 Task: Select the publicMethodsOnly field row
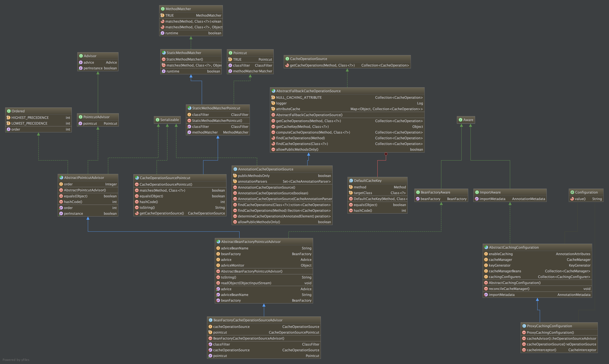(x=282, y=176)
